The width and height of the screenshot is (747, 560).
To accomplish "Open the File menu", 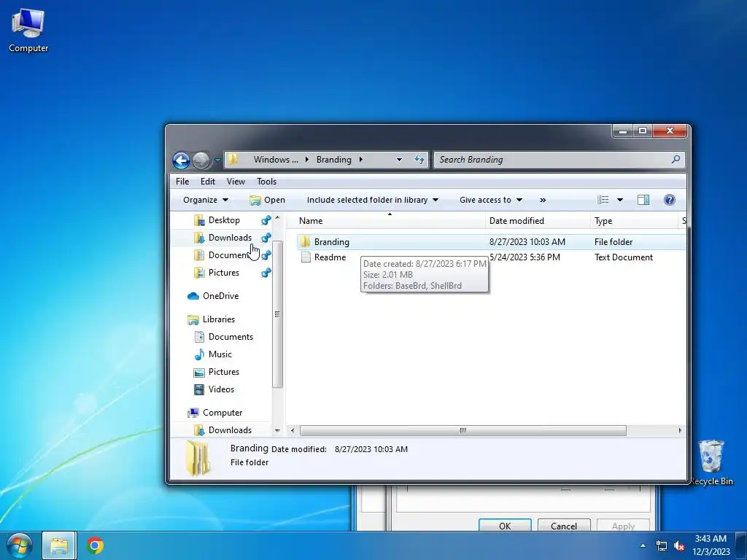I will pos(182,182).
